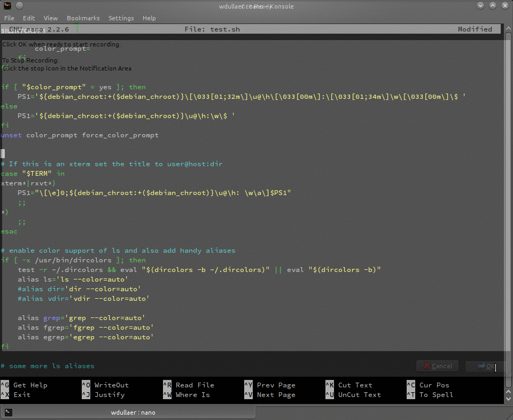
Task: Click the second up arrow near scrollbar bottom
Action: [x=508, y=392]
